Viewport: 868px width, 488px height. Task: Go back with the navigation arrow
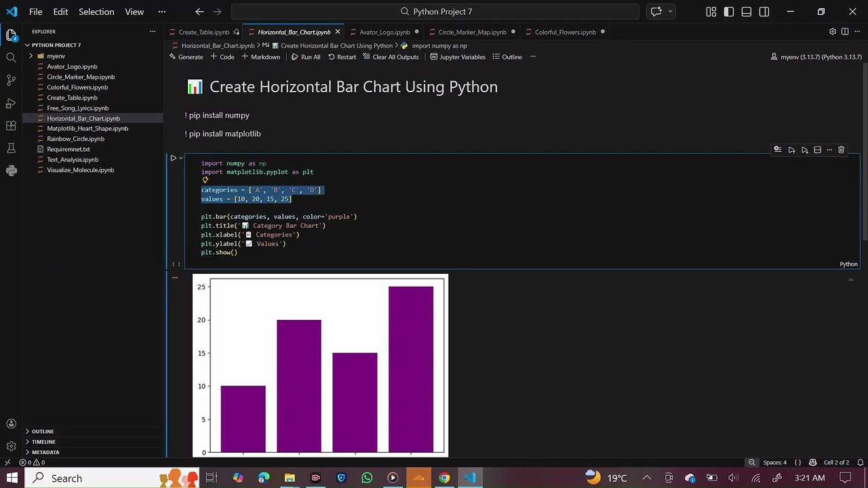[199, 12]
